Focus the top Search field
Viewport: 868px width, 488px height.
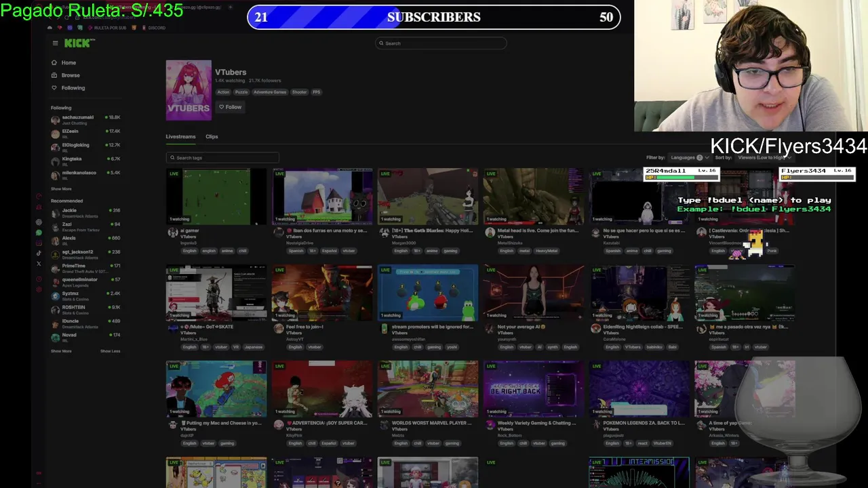441,43
